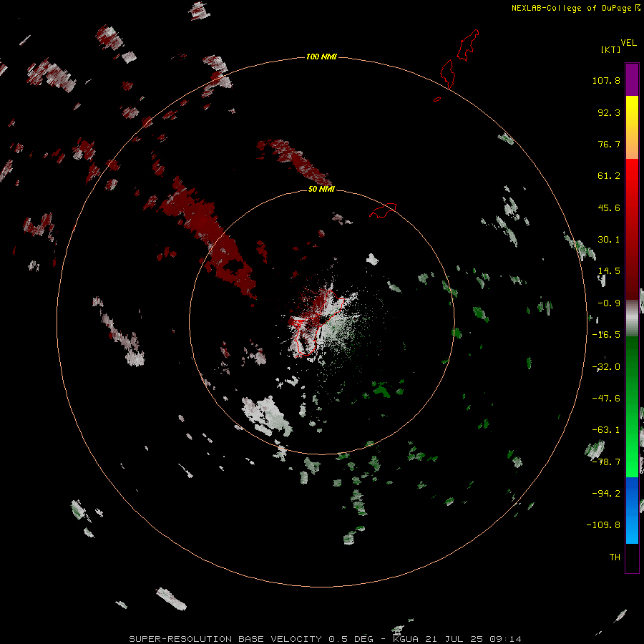This screenshot has height=644, width=644.
Task: Click the gray segment of the velocity scale
Action: click(632, 318)
